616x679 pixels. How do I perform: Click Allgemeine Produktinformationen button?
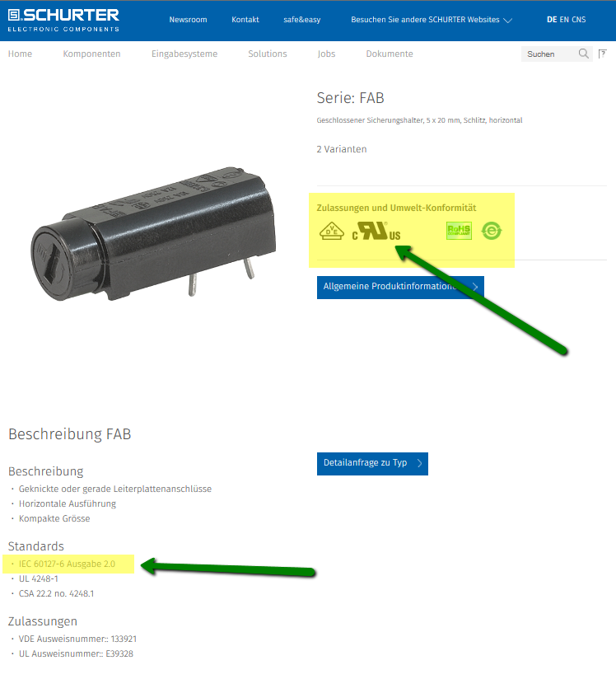pos(400,287)
